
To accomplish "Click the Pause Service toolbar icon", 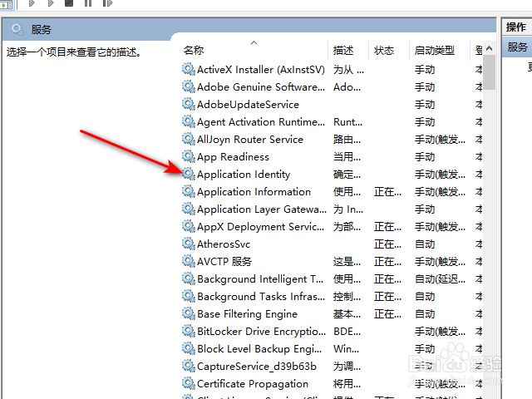I will [88, 2].
